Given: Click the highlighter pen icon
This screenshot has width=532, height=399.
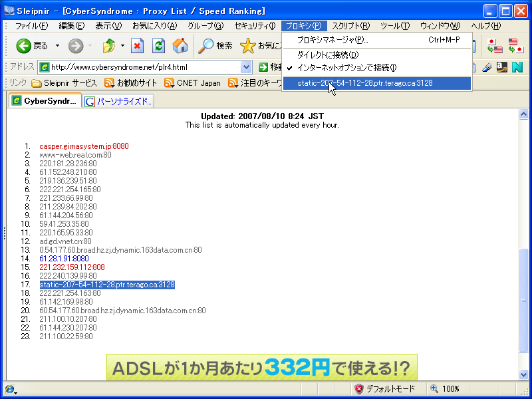Looking at the screenshot, I should [x=487, y=67].
